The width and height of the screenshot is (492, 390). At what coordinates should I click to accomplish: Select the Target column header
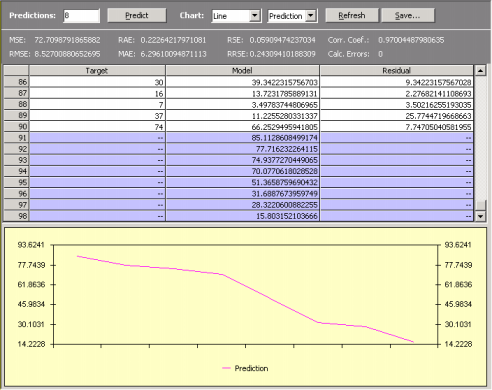97,70
